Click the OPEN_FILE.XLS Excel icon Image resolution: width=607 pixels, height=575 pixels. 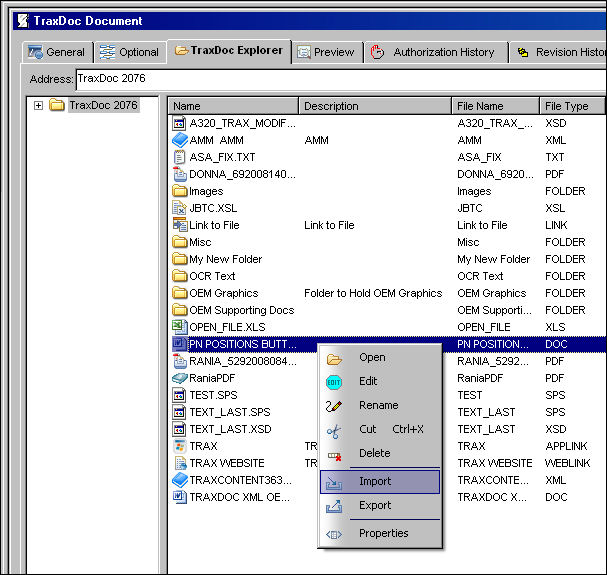pos(180,327)
